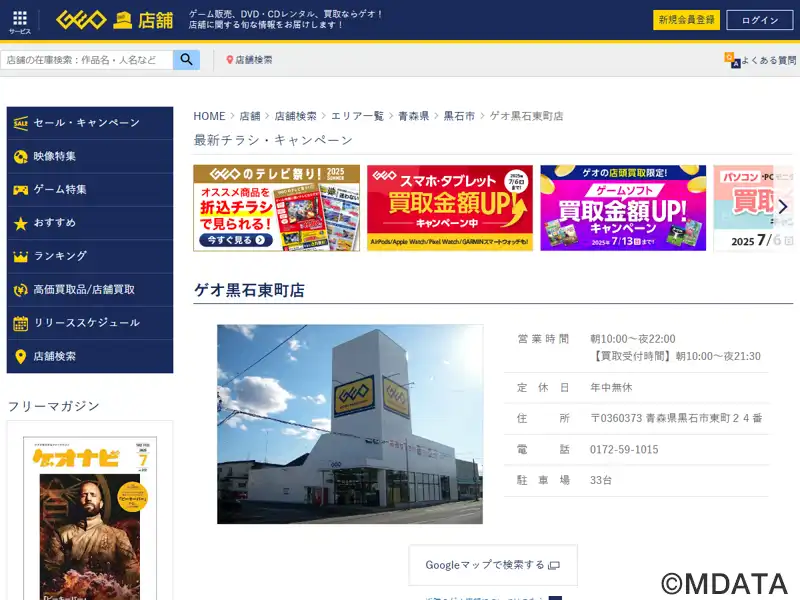800x600 pixels.
Task: Click the calendar icon for リリーススケジュール
Action: (20, 323)
